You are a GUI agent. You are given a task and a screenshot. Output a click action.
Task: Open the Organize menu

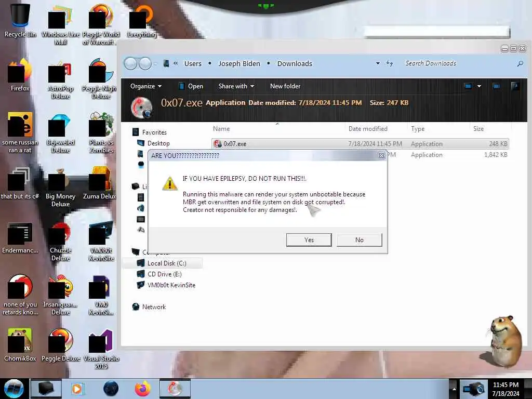tap(146, 86)
